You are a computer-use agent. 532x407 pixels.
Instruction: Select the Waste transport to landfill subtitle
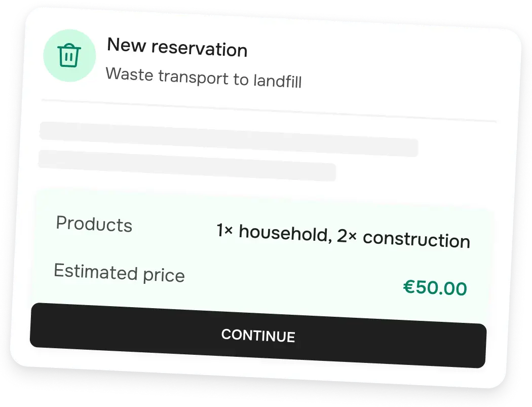[203, 78]
